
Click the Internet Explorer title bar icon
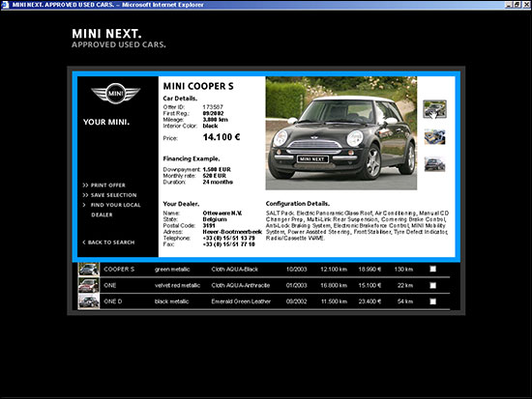[x=5, y=5]
